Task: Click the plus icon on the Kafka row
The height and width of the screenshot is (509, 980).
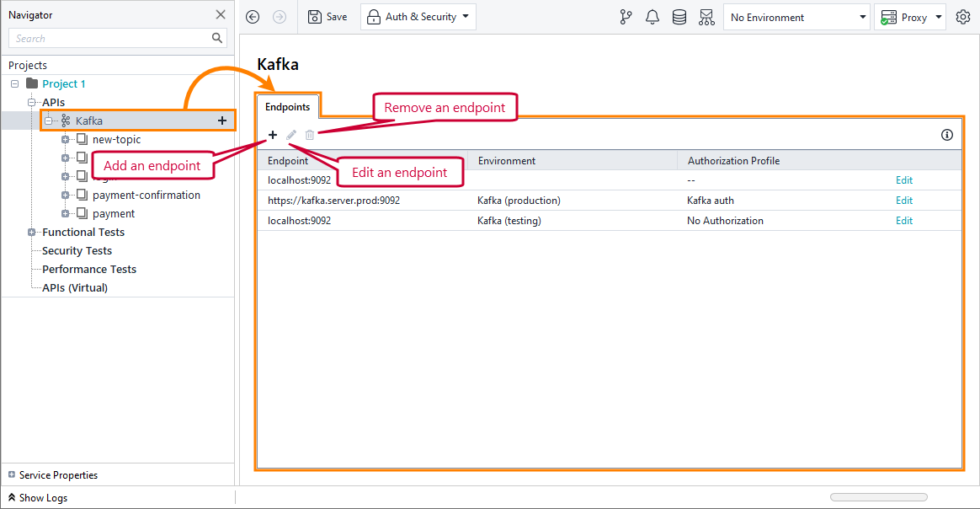Action: 221,120
